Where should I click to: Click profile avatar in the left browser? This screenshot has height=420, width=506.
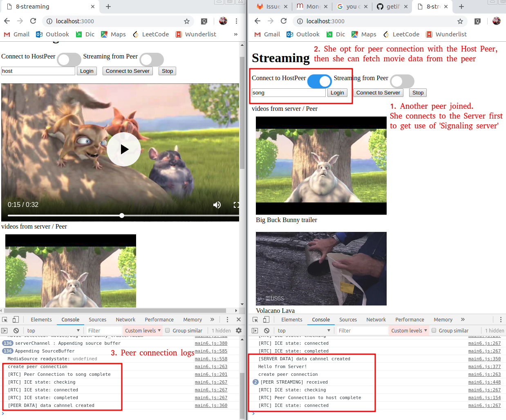tap(223, 21)
